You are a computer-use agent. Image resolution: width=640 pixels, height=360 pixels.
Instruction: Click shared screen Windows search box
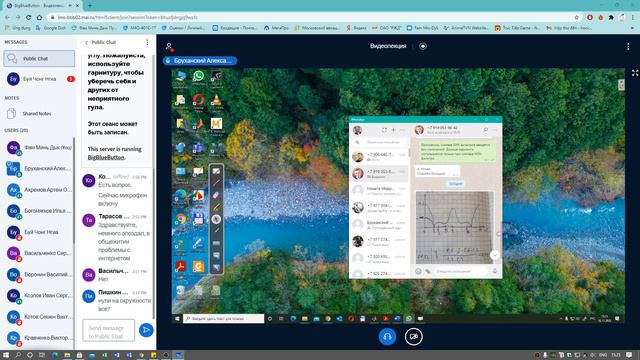click(x=223, y=318)
